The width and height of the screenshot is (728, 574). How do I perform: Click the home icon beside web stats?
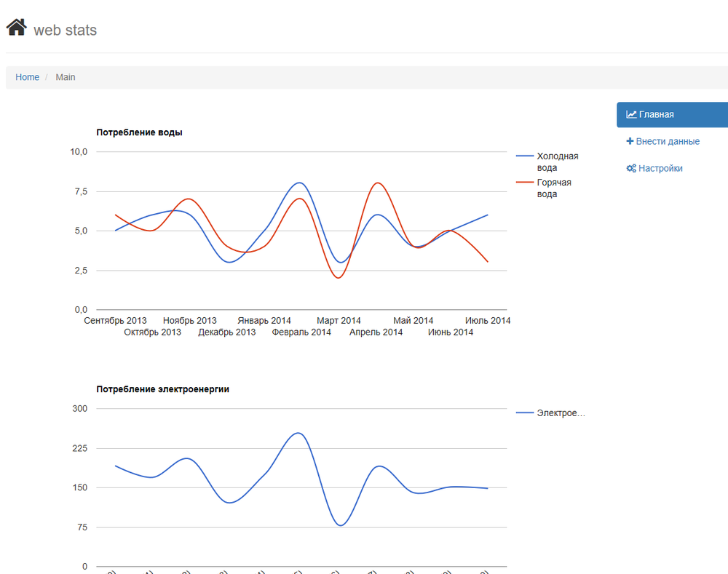[x=17, y=28]
